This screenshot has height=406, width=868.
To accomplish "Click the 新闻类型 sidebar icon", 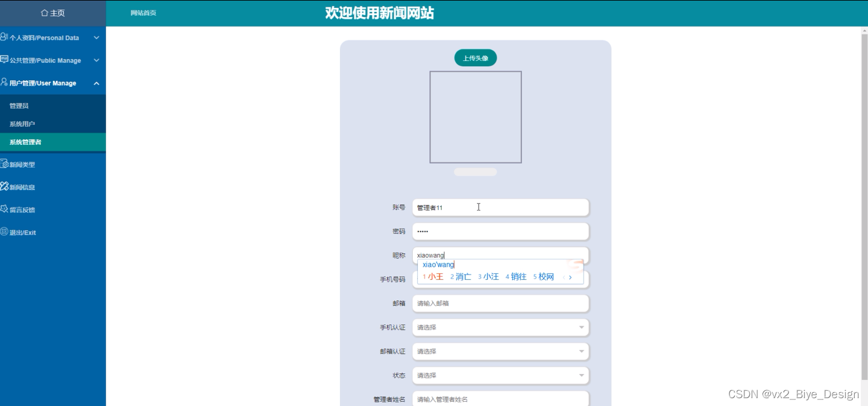I will [x=4, y=164].
